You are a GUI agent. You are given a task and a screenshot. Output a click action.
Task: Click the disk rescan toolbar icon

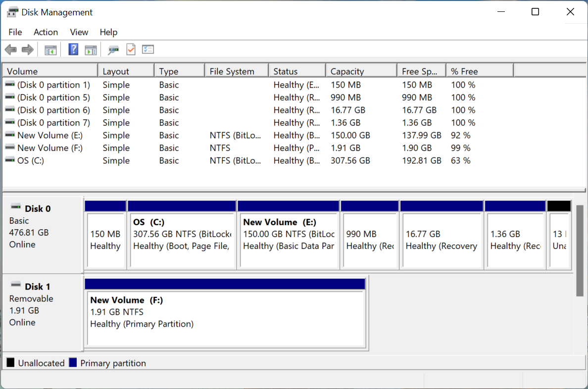coord(113,49)
